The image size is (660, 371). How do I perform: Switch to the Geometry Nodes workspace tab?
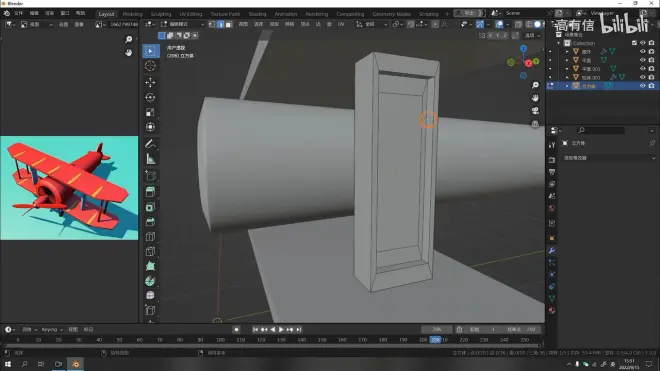(x=391, y=14)
